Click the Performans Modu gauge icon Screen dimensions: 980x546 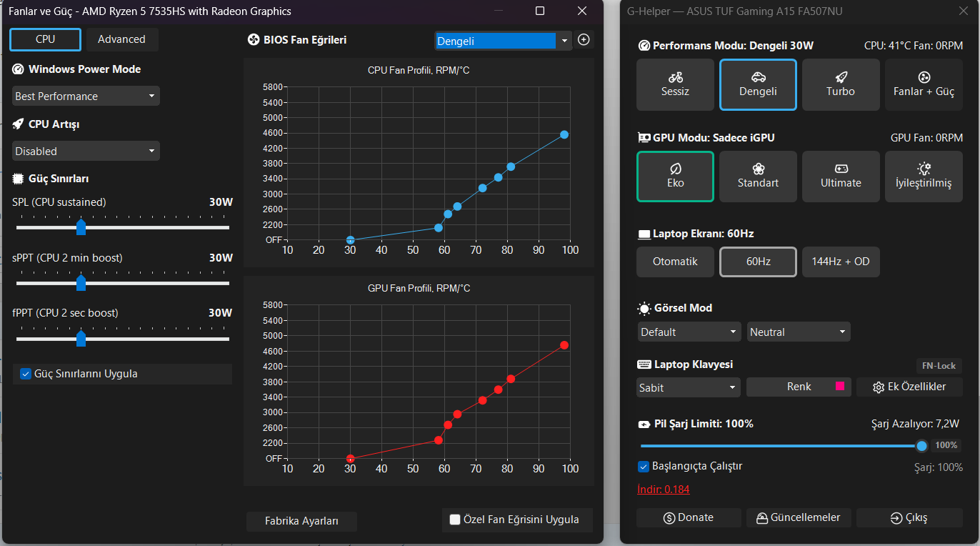(644, 46)
